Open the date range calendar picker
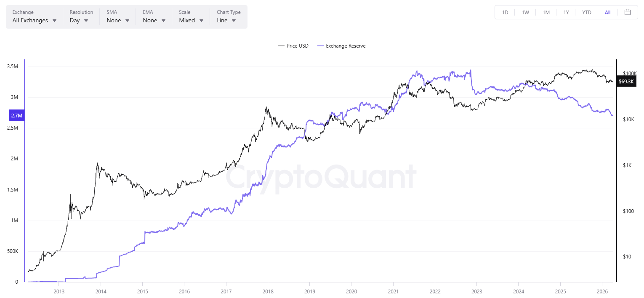This screenshot has width=644, height=298. 628,12
